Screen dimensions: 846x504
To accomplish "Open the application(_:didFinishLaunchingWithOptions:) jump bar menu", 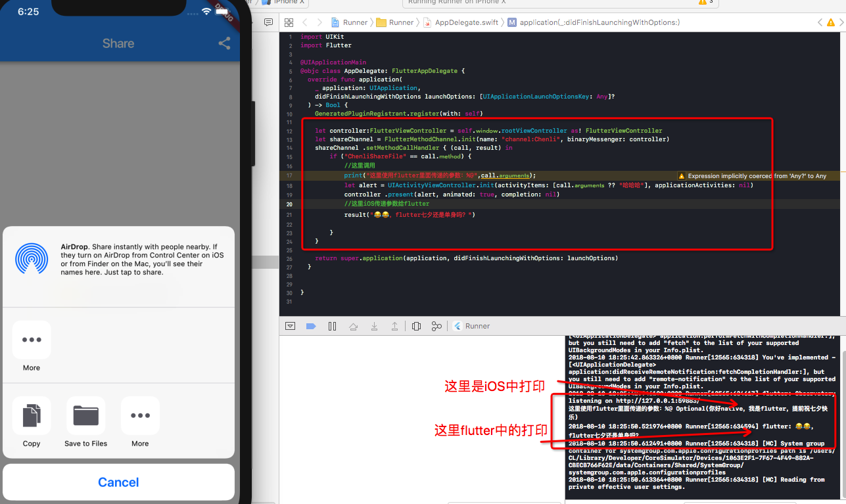I will (x=594, y=22).
